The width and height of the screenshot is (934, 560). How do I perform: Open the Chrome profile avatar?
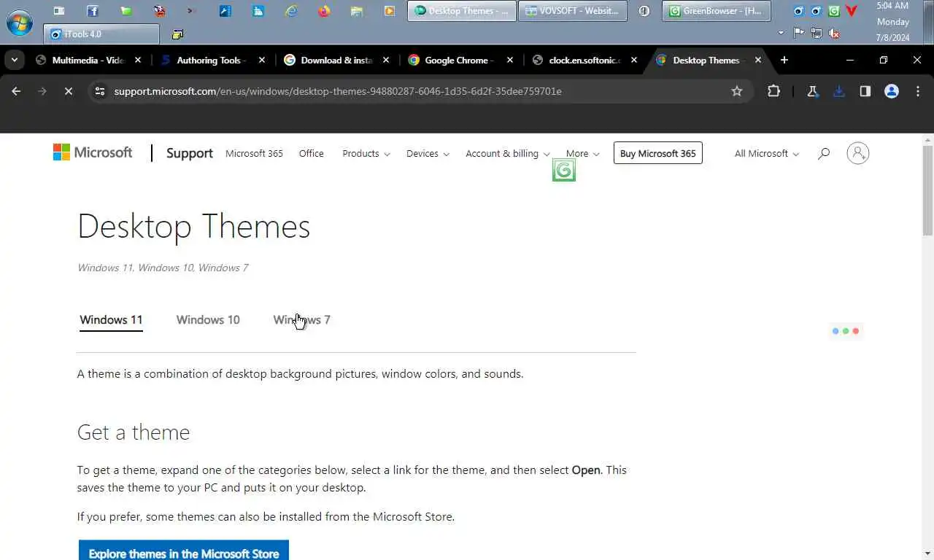(x=891, y=91)
